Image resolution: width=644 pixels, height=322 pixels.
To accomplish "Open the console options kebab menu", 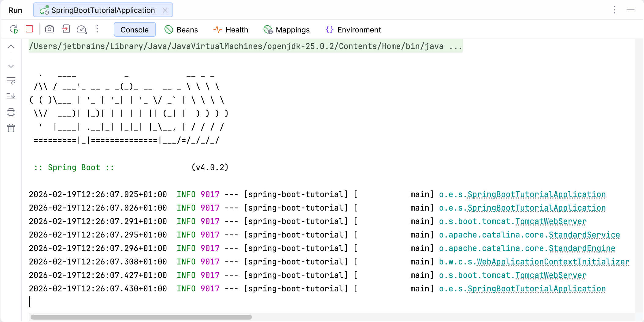I will pos(97,29).
